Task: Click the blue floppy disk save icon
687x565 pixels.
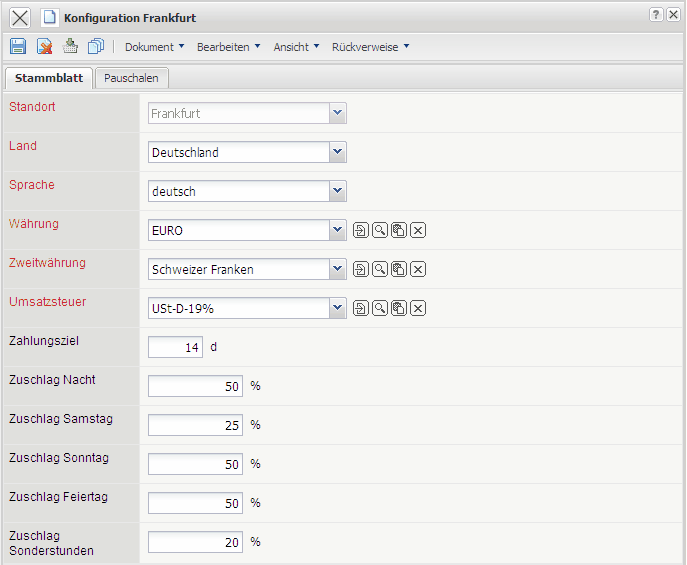Action: (18, 46)
